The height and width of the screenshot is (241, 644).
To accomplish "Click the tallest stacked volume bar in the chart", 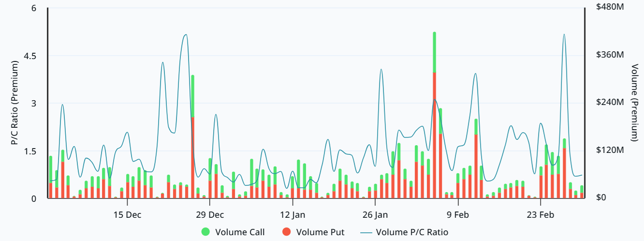I will coord(435,116).
